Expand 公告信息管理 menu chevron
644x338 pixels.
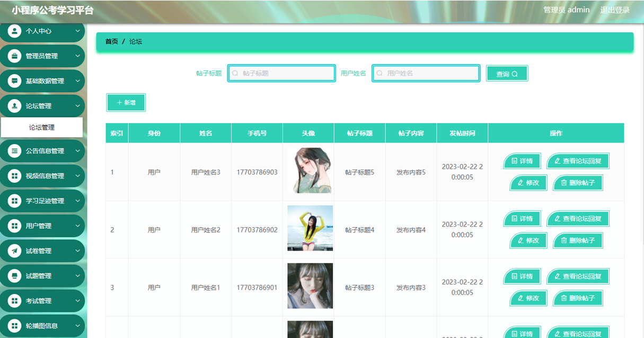pos(77,150)
